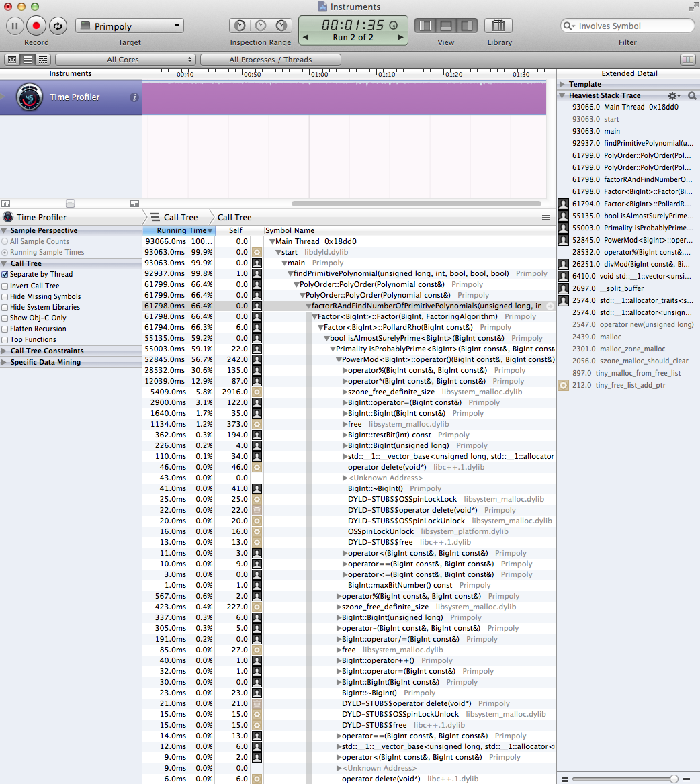Open the Library panel icon
This screenshot has height=784, width=700.
point(498,26)
